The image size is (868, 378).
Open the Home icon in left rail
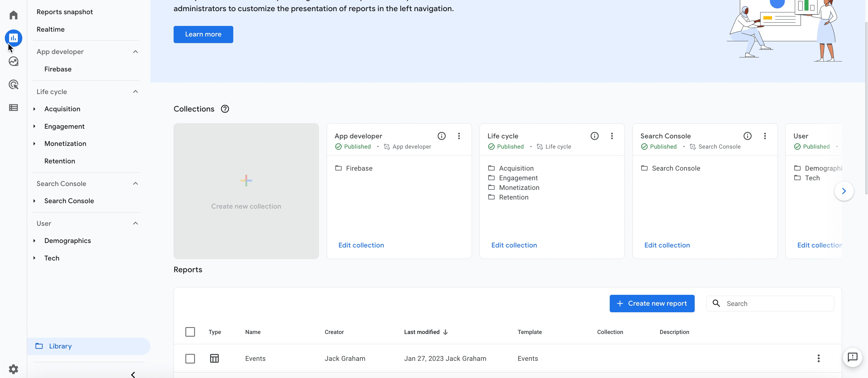click(x=14, y=15)
